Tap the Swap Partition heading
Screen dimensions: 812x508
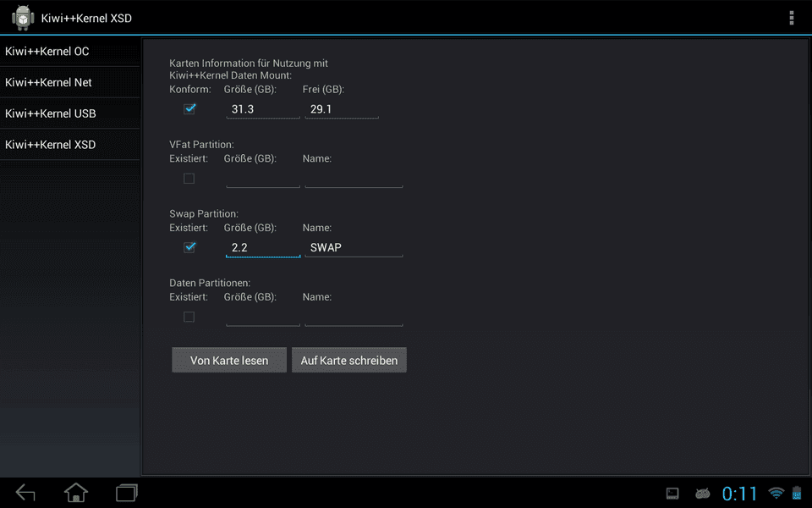coord(204,213)
